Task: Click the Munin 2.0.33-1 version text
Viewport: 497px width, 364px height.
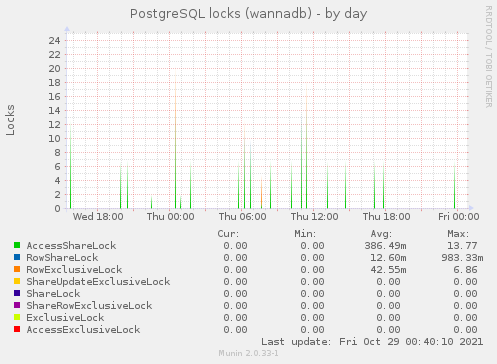Action: click(x=248, y=353)
